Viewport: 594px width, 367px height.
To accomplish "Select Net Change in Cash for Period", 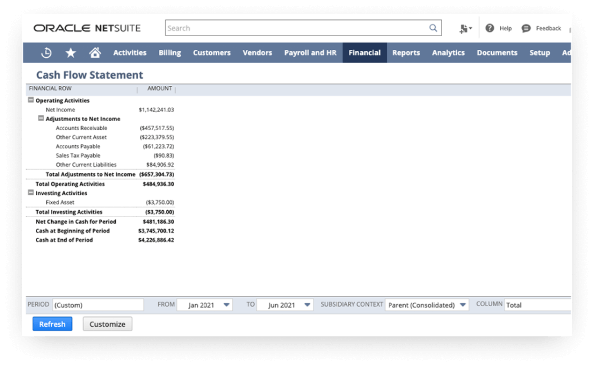I will [x=76, y=222].
